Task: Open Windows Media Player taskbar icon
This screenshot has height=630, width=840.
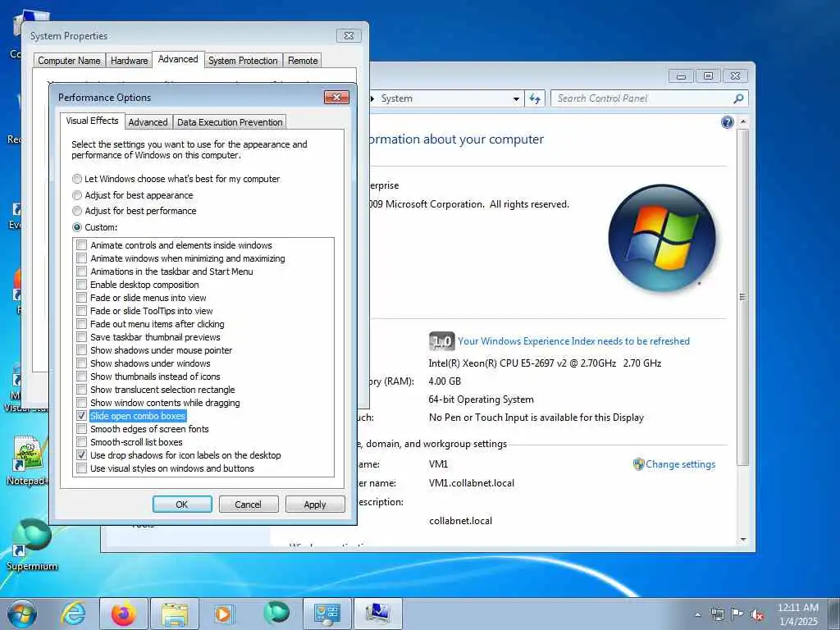Action: 224,614
